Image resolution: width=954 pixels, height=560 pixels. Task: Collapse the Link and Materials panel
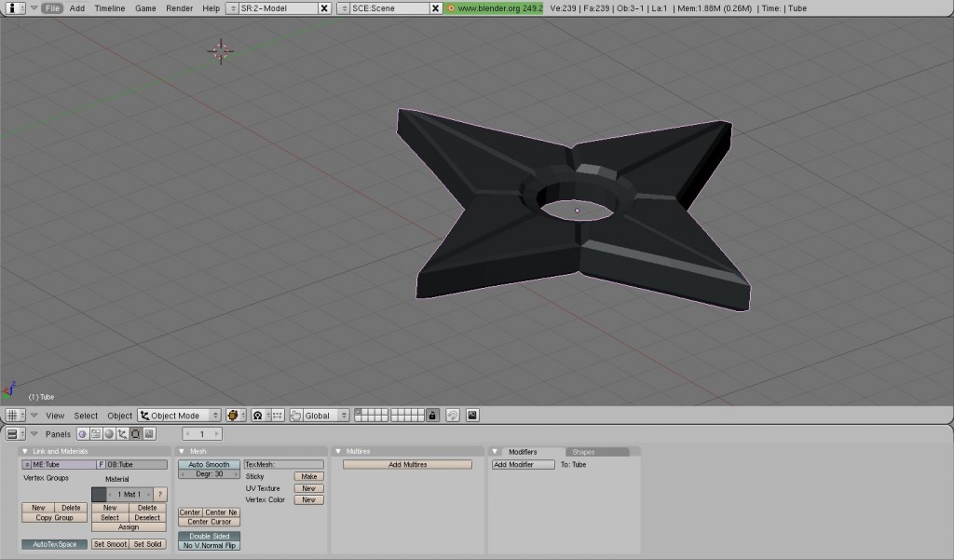tap(25, 451)
